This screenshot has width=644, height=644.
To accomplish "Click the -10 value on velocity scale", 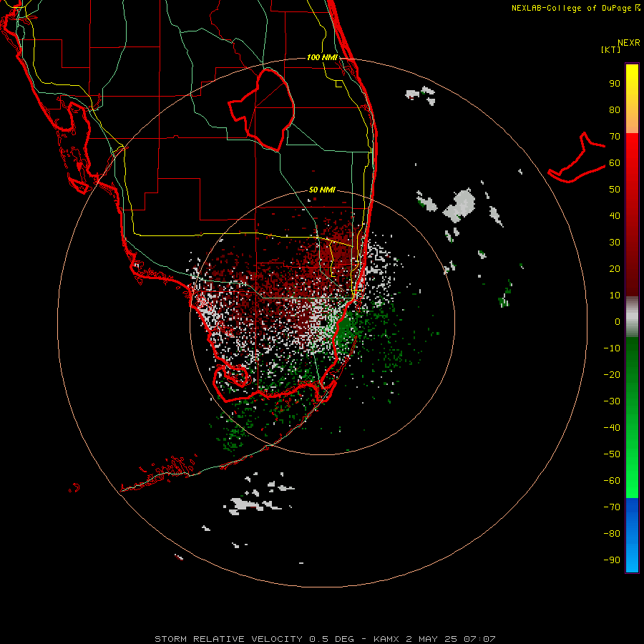I will point(612,348).
